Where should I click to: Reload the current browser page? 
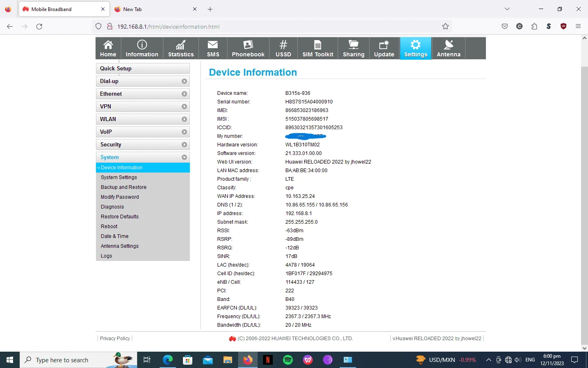tap(39, 27)
